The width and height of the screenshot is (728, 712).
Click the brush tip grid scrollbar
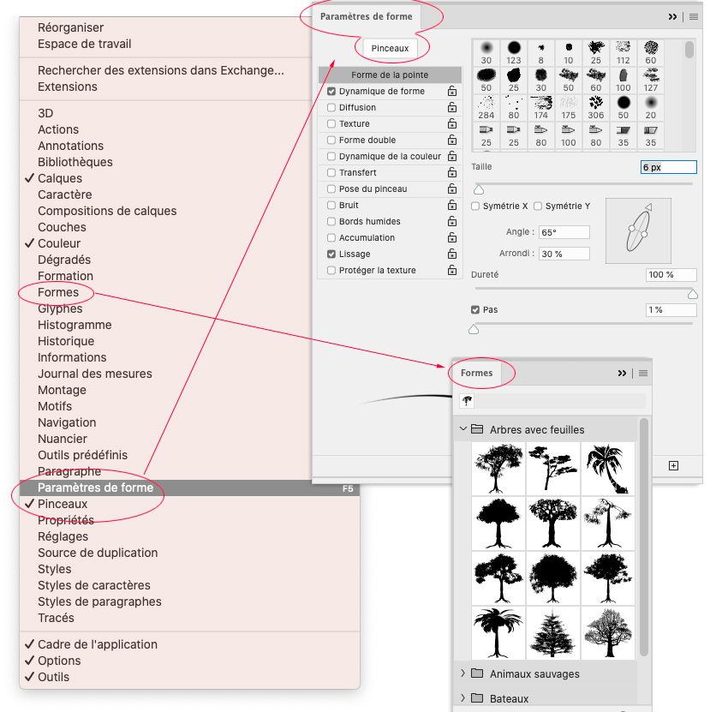pos(689,50)
